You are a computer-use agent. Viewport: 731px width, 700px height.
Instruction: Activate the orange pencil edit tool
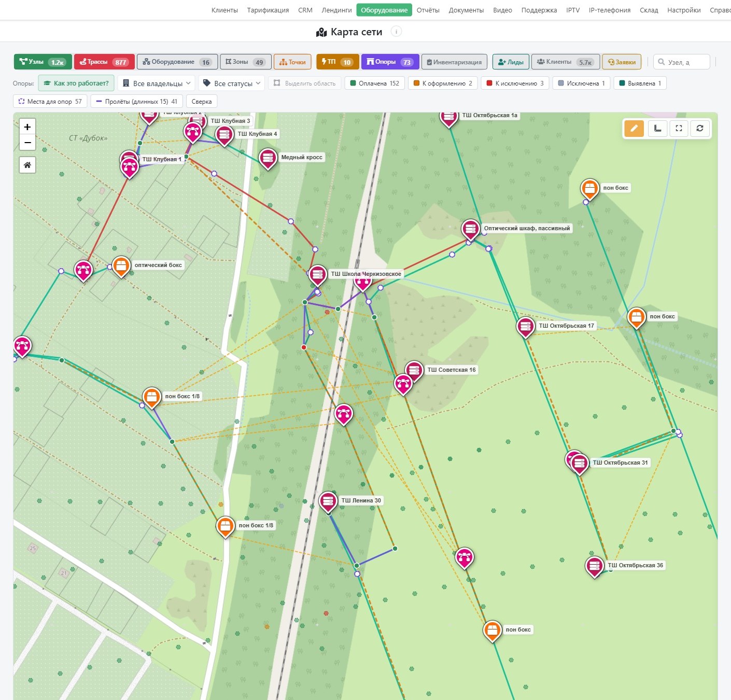pyautogui.click(x=634, y=128)
